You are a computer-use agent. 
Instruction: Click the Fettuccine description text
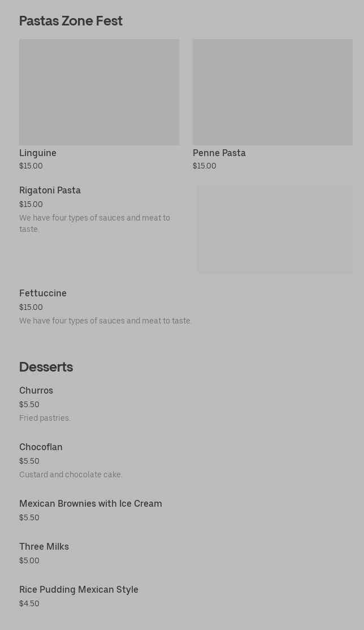(x=105, y=321)
